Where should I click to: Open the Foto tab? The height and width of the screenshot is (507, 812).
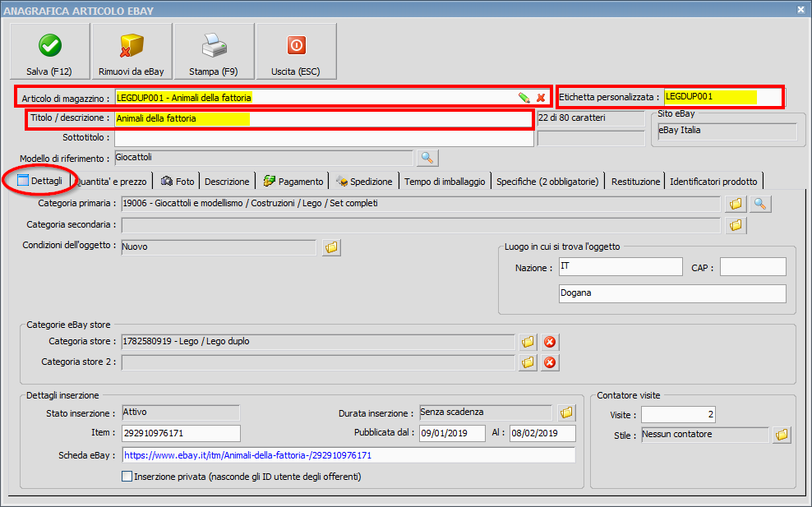[x=177, y=182]
